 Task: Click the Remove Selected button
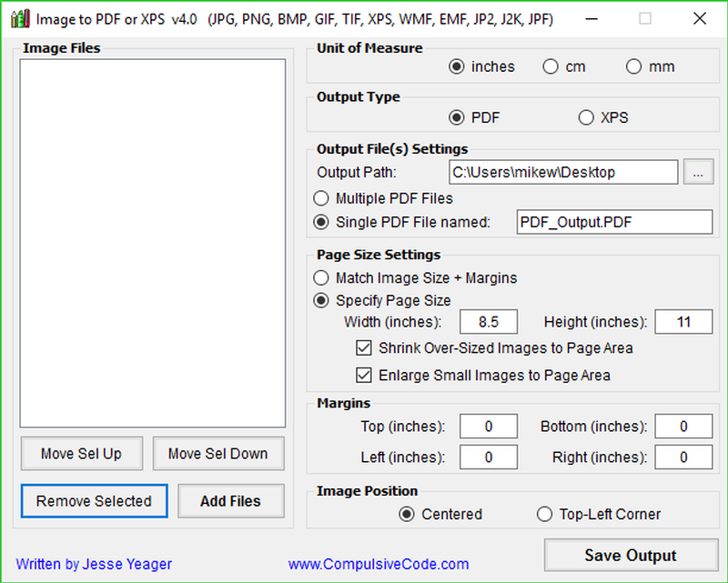tap(95, 501)
